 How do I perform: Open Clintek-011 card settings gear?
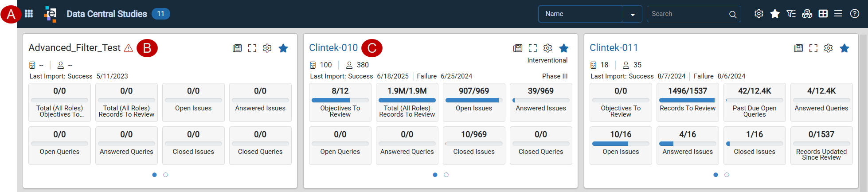tap(829, 48)
